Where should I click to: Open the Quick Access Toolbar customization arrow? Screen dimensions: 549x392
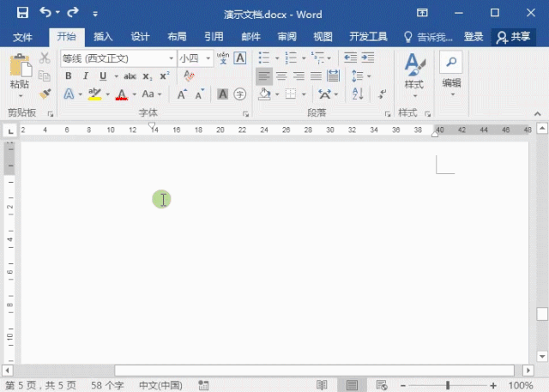coord(95,14)
